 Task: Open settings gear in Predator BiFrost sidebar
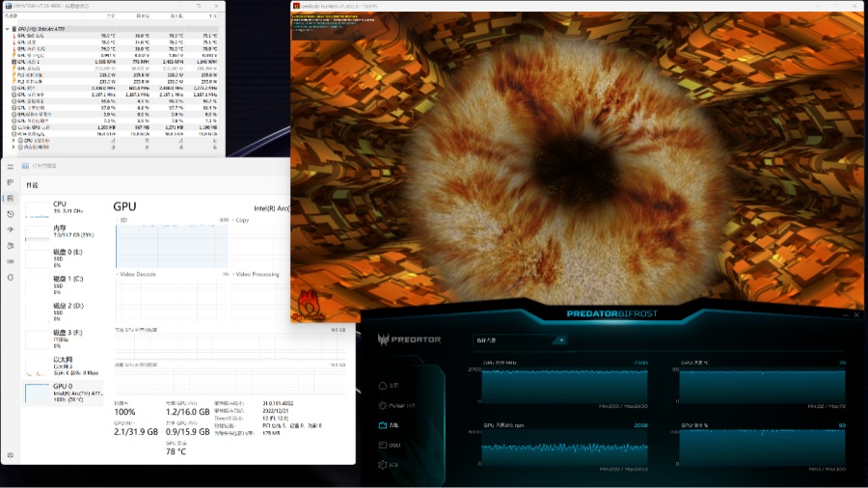tap(383, 465)
